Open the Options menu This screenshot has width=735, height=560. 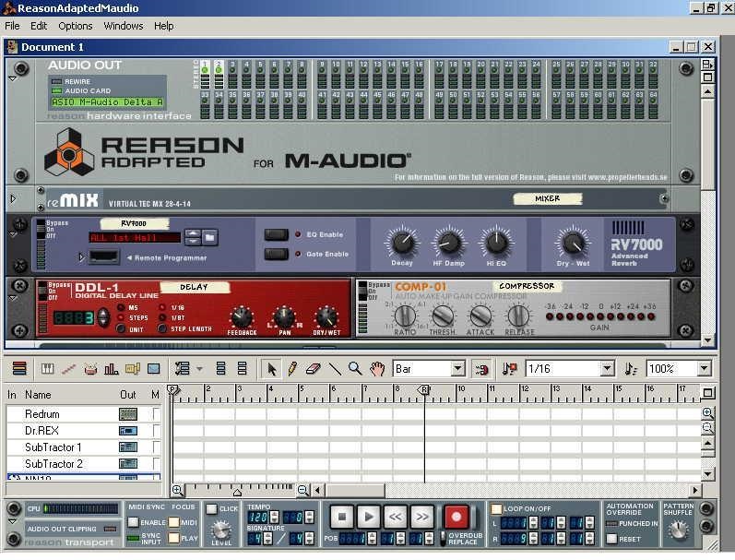point(75,26)
